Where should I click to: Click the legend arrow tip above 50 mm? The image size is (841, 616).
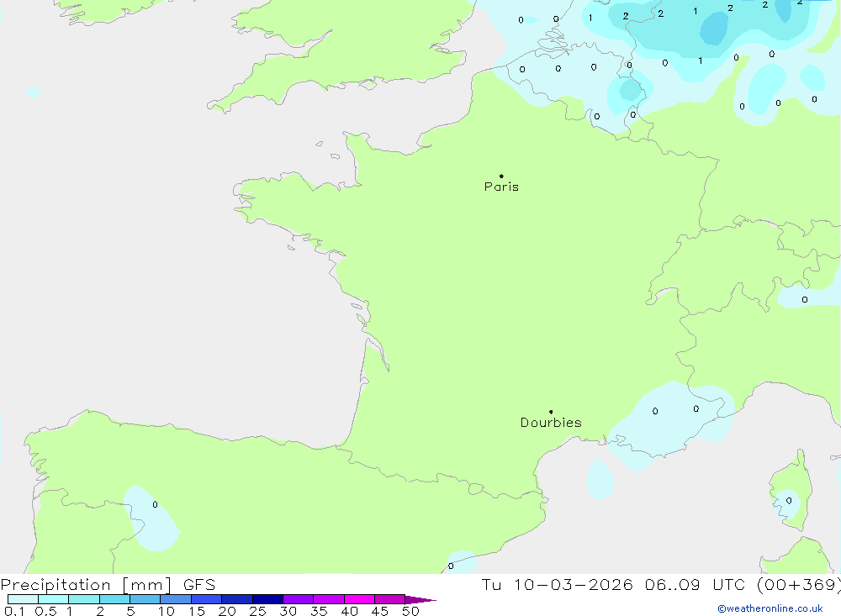pyautogui.click(x=420, y=599)
